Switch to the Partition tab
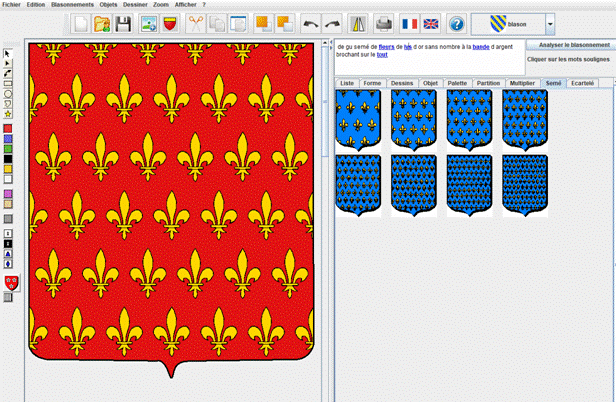 (x=488, y=83)
